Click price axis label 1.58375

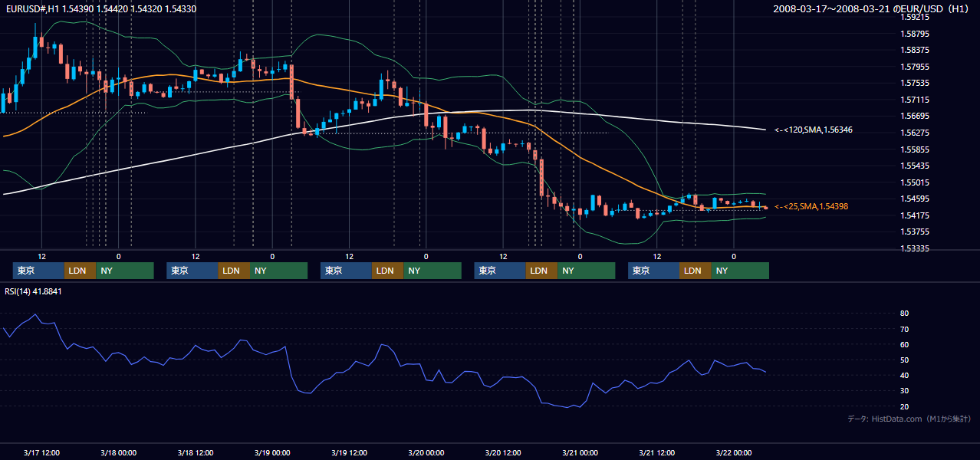click(x=916, y=50)
